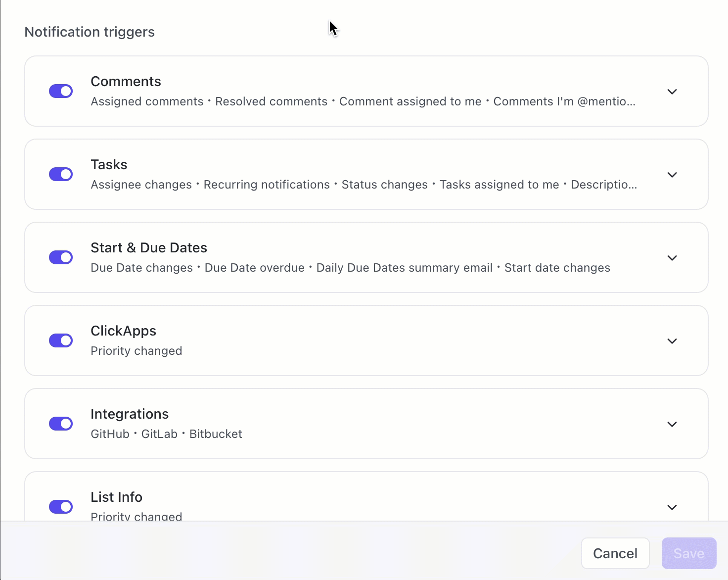728x580 pixels.
Task: Toggle off Comments notifications
Action: (x=61, y=91)
